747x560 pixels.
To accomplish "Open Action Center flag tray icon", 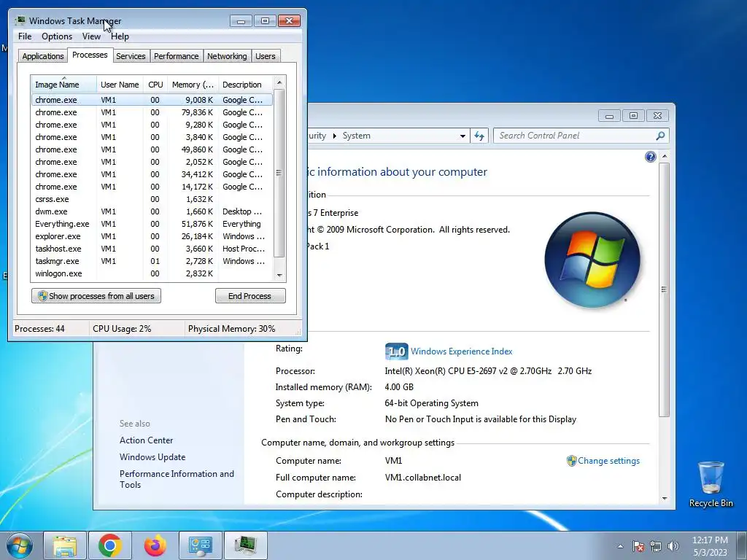I will (x=638, y=546).
